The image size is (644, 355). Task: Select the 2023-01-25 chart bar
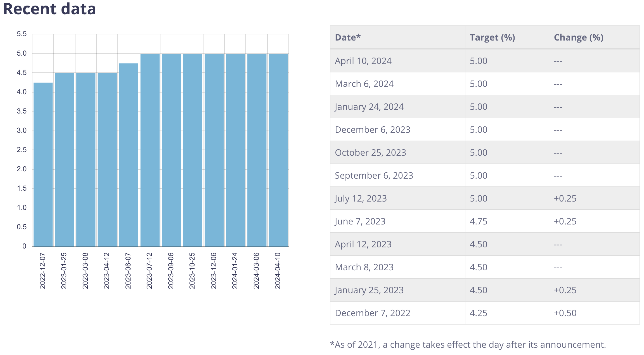coord(65,160)
